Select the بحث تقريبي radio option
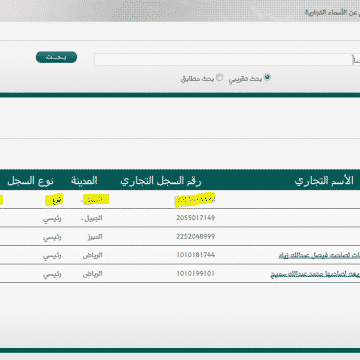Screen dimensions: 360x360 tap(267, 77)
